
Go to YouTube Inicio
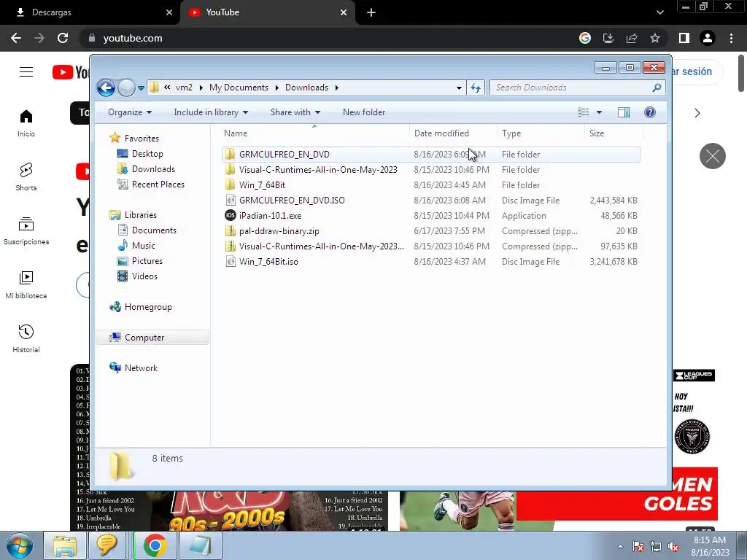26,123
